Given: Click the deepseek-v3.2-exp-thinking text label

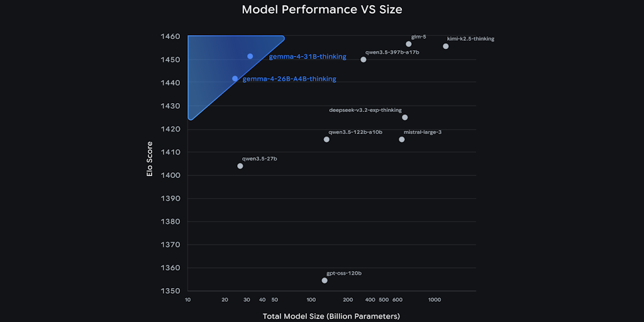Looking at the screenshot, I should coord(365,110).
